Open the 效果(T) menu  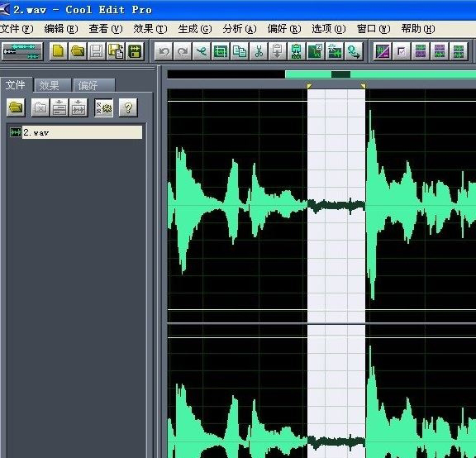[150, 29]
